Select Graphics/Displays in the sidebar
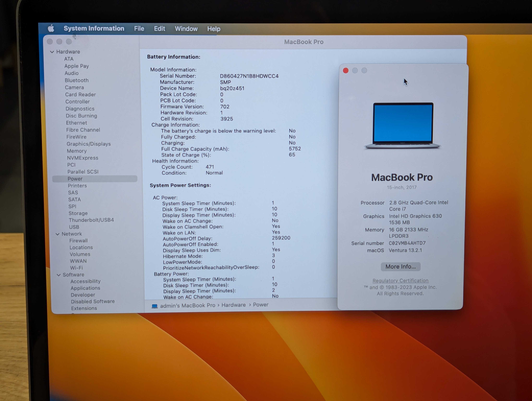The image size is (532, 401). click(x=89, y=144)
